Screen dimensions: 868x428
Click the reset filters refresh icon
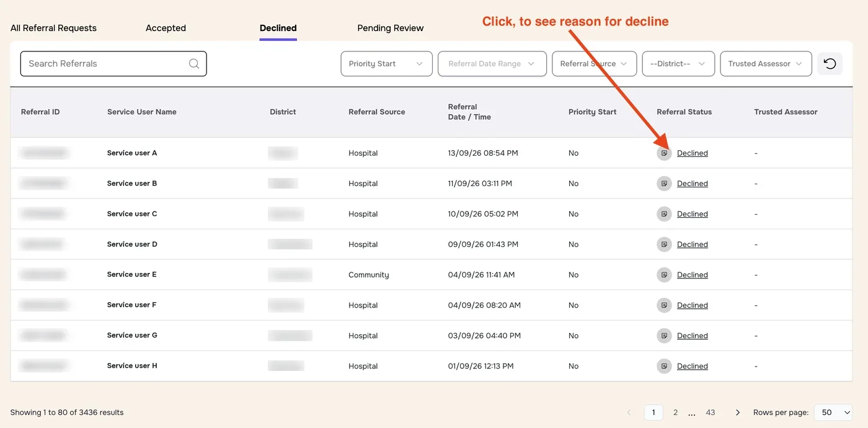tap(830, 63)
